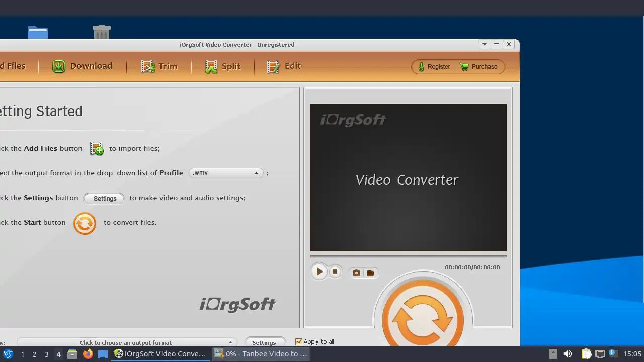Switch to Tanbee Video taskbar entry
This screenshot has width=644, height=362.
261,354
